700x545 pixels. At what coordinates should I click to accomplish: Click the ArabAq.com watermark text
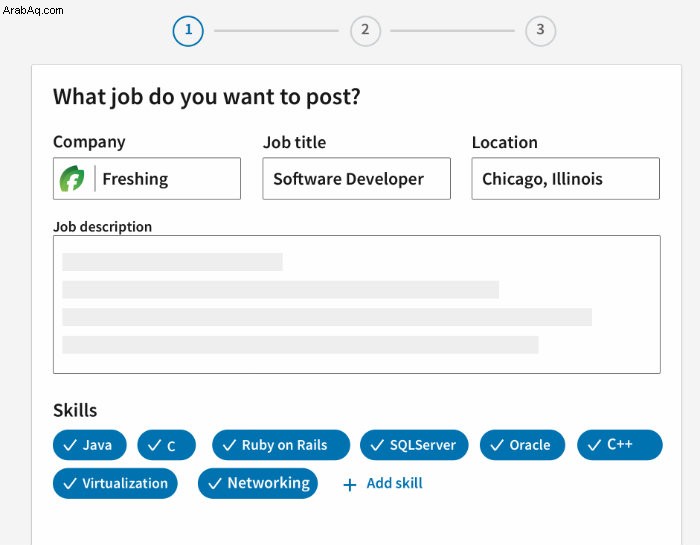[33, 10]
